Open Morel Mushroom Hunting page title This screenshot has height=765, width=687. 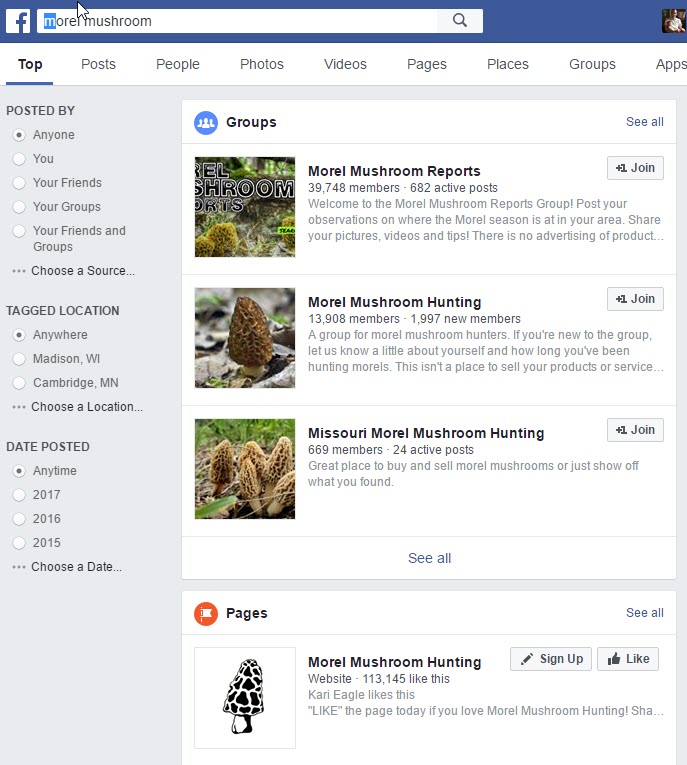(x=394, y=662)
